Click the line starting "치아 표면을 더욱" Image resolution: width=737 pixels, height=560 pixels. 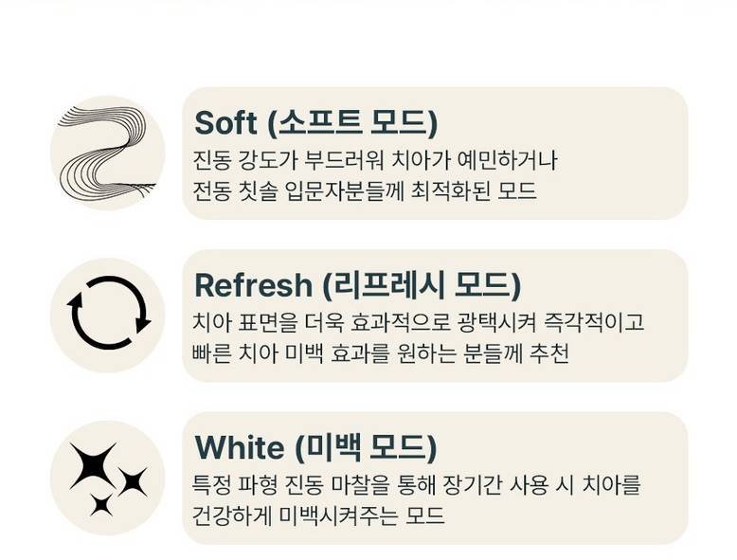tap(418, 322)
